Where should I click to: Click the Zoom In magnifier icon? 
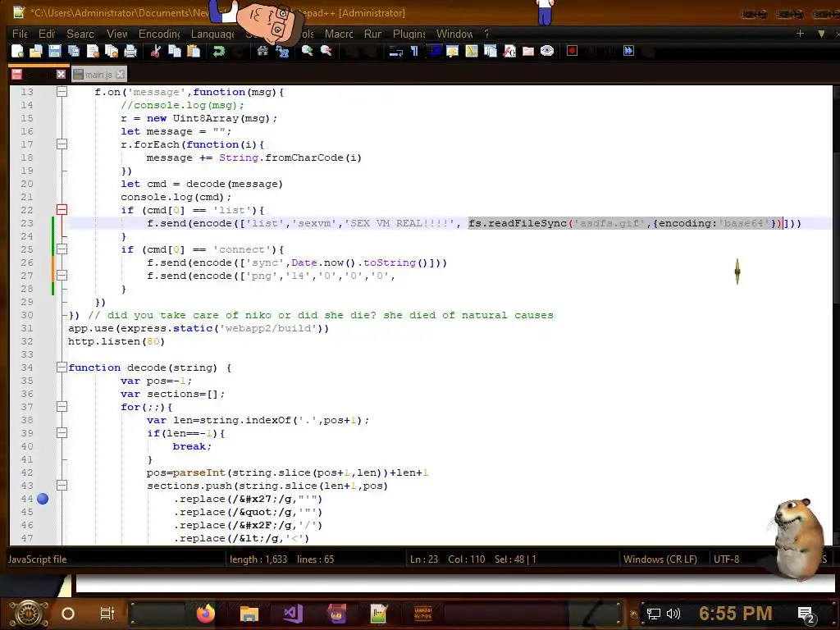(x=307, y=52)
